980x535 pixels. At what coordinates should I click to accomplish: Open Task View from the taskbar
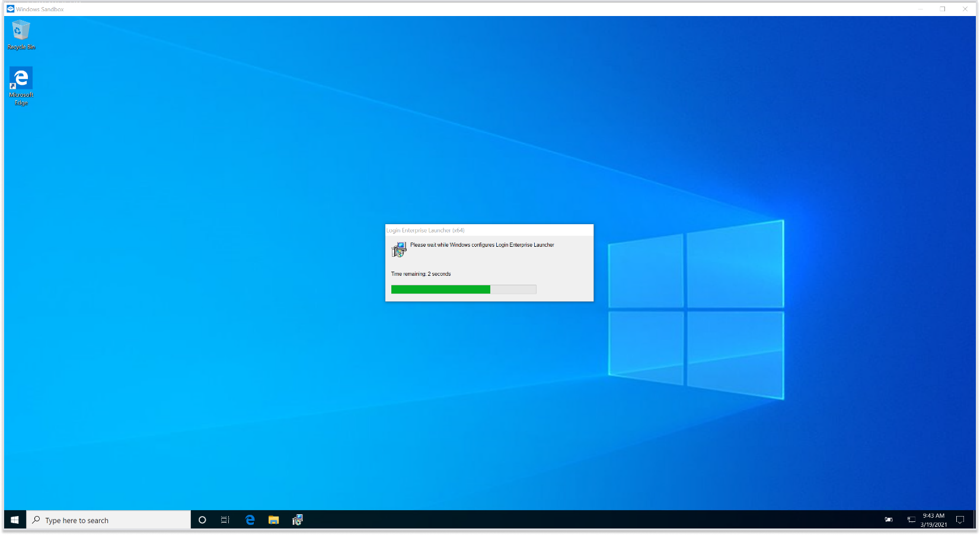[225, 520]
